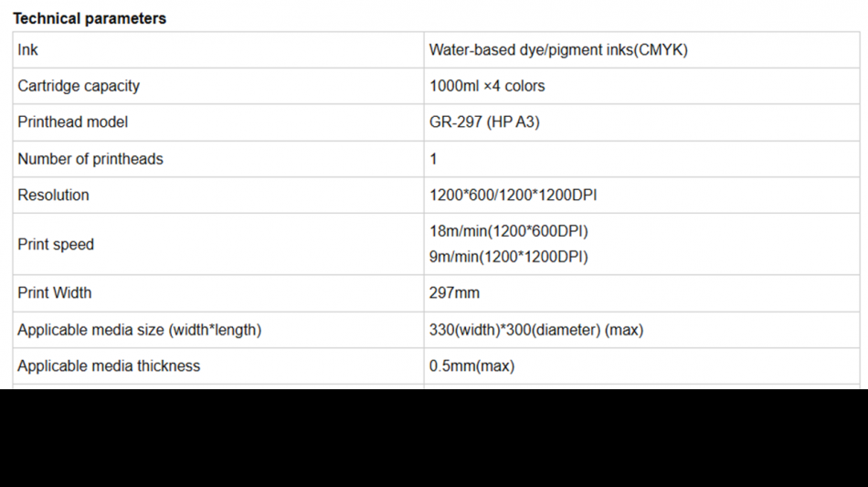
Task: Click the 297mm print width value
Action: pos(454,292)
